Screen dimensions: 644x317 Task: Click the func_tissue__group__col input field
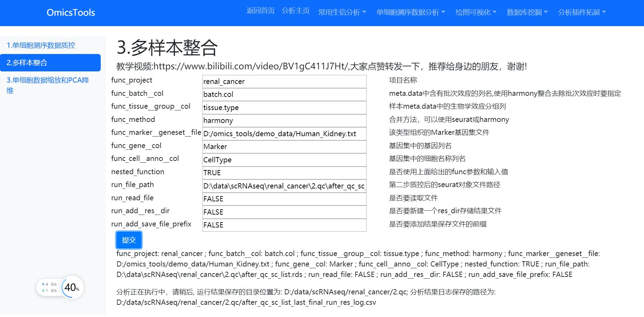[x=284, y=108]
